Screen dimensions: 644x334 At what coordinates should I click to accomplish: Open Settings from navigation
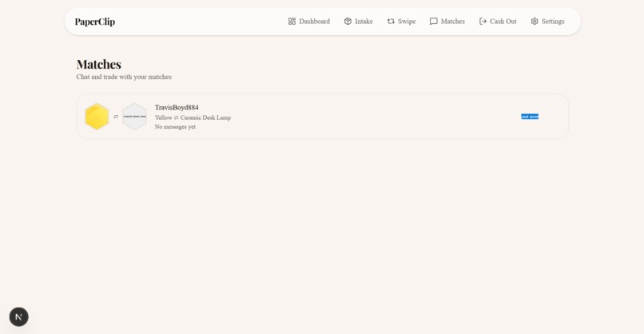547,22
